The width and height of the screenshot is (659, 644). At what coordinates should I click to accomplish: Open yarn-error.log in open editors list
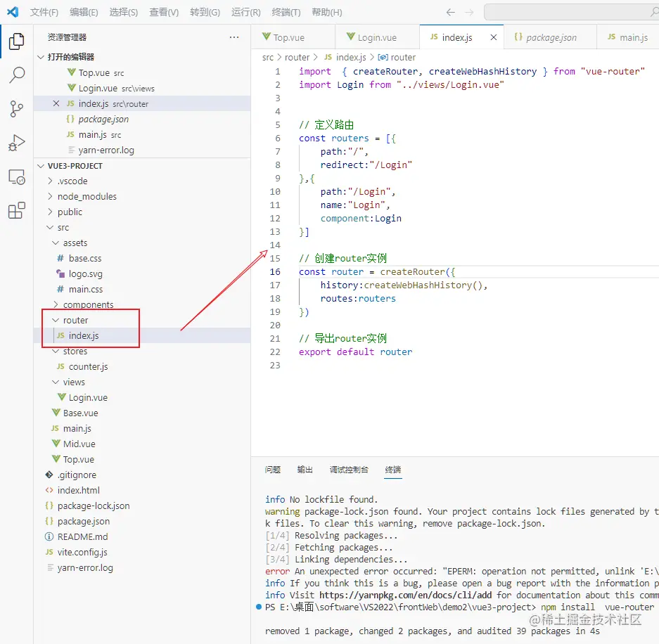142,150
